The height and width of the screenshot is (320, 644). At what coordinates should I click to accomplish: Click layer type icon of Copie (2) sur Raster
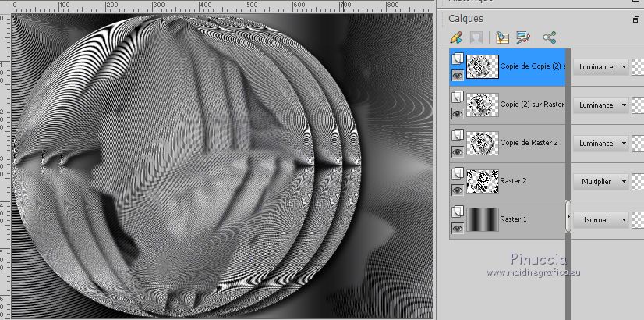pos(458,97)
